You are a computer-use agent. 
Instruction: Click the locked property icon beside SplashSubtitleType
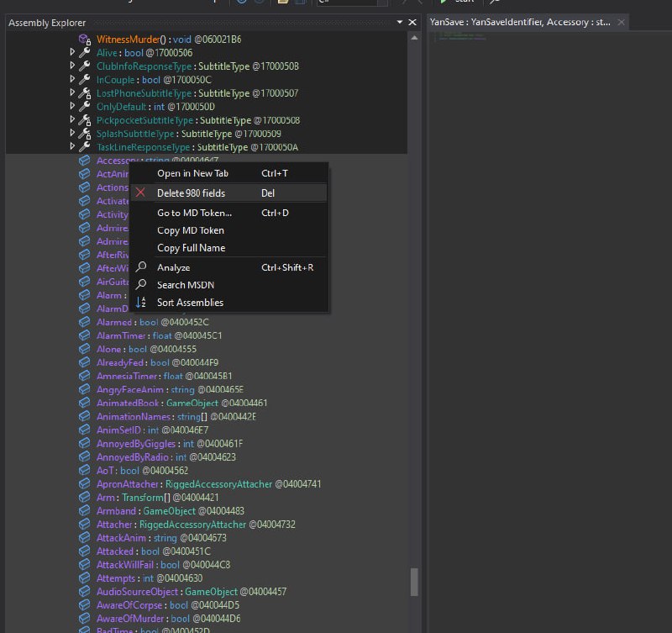pos(85,134)
